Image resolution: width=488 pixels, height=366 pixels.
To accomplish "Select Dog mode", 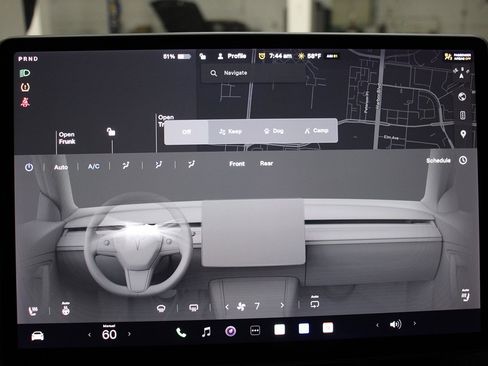I will click(x=274, y=131).
